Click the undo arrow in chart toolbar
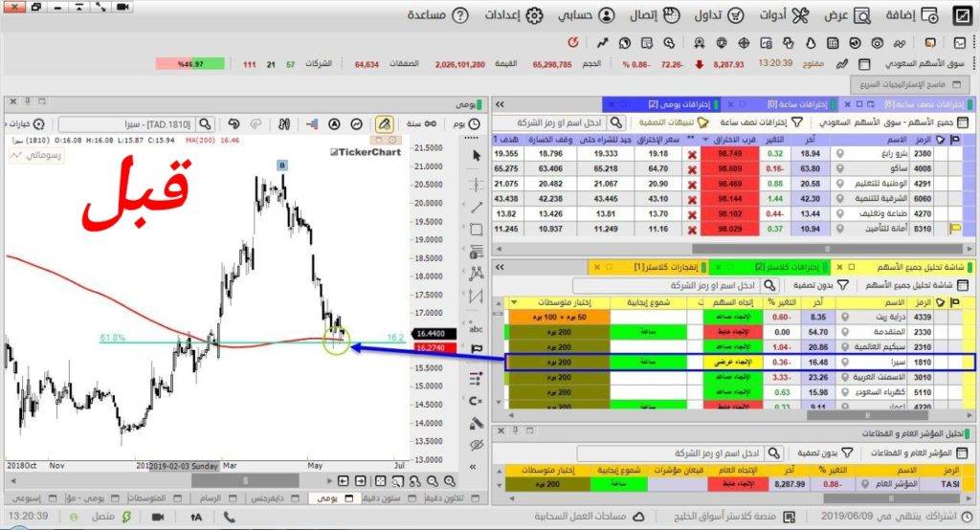The width and height of the screenshot is (980, 530). pyautogui.click(x=234, y=123)
